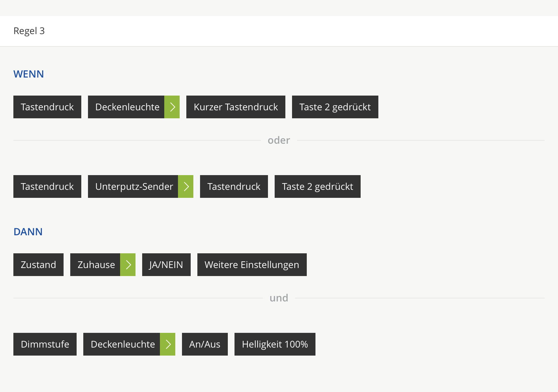
Task: Select the first Tastendruck condition block
Action: [47, 107]
